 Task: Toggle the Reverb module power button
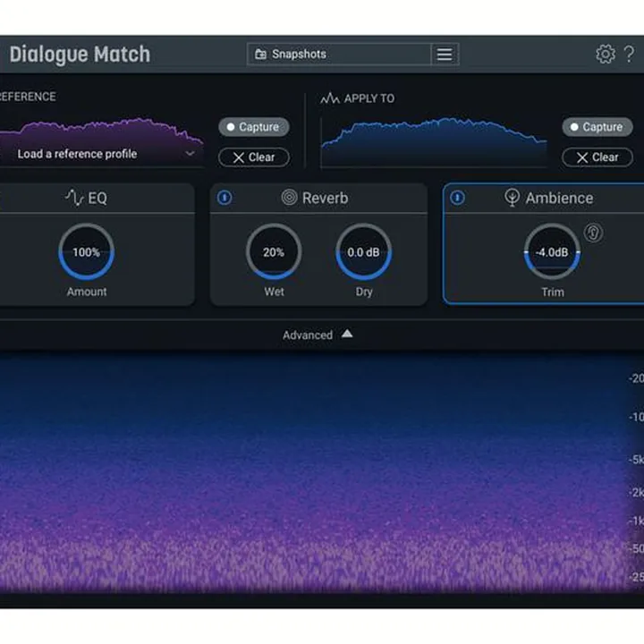(225, 198)
